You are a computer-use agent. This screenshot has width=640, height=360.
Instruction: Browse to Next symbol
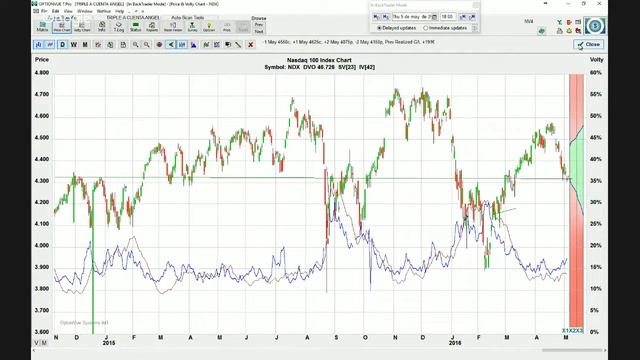(x=259, y=31)
